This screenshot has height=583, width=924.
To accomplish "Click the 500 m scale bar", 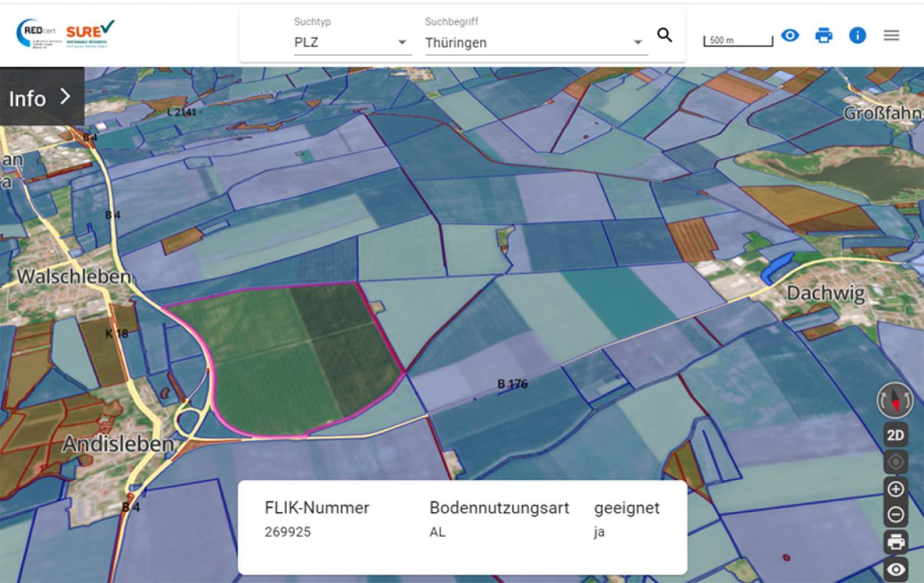I will (x=738, y=41).
